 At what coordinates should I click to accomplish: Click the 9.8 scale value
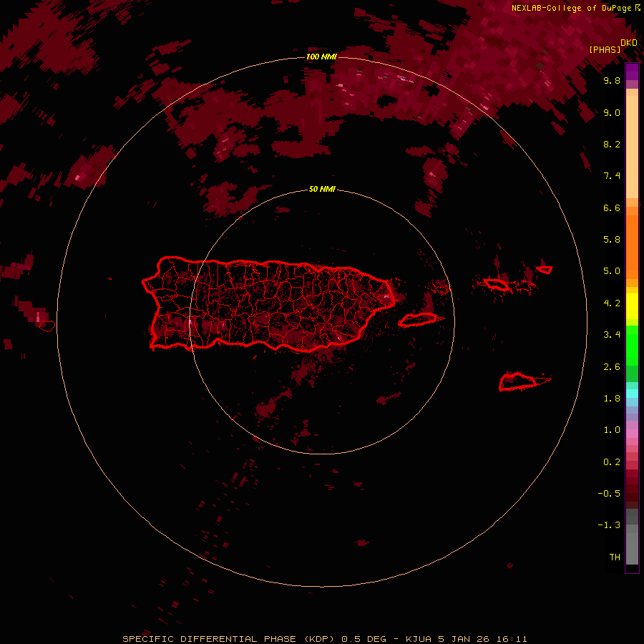(x=612, y=80)
